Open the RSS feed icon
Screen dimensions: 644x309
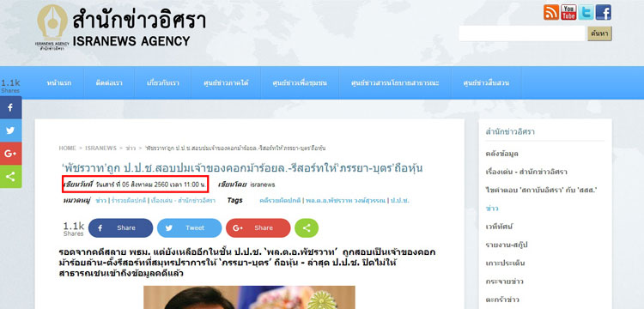[550, 12]
